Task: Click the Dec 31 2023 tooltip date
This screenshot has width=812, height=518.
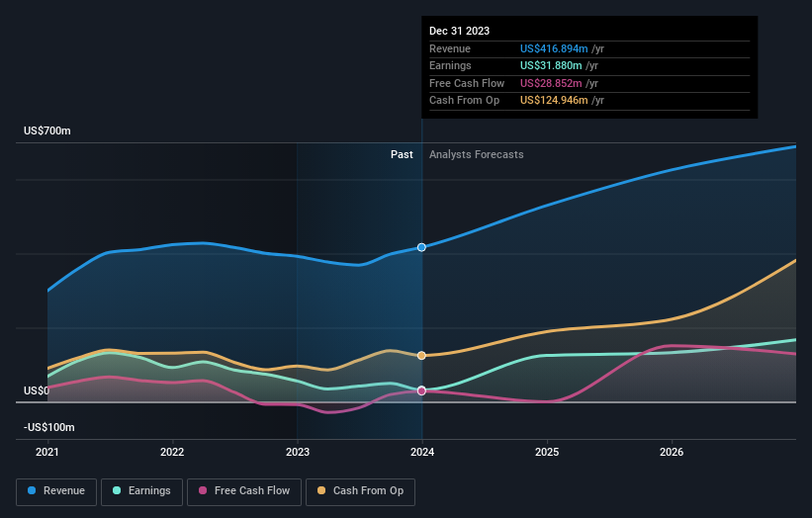Action: (x=459, y=31)
